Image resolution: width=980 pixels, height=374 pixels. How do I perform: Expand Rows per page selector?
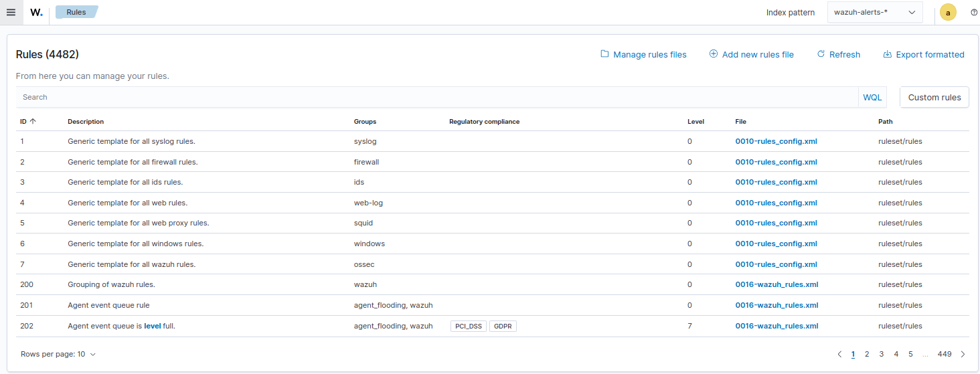[x=58, y=354]
